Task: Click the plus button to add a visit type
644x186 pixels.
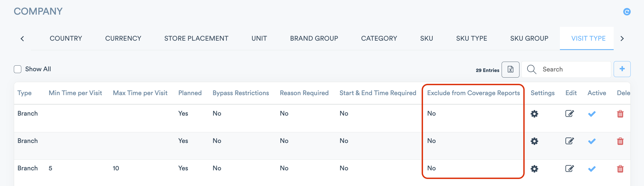Action: (622, 69)
